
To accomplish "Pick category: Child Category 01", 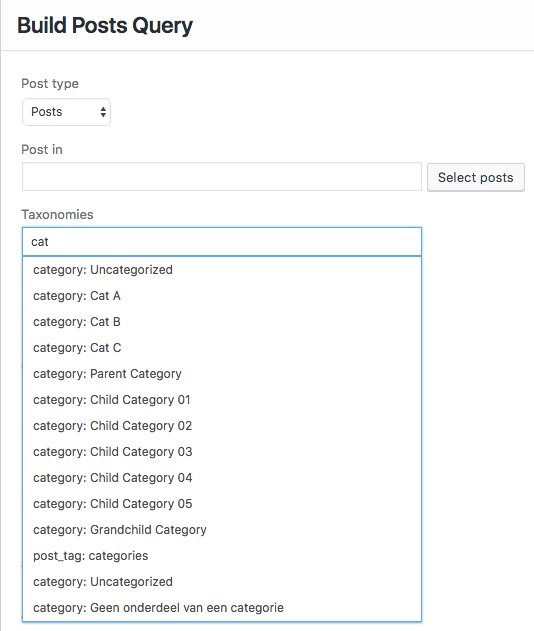I will [x=222, y=400].
